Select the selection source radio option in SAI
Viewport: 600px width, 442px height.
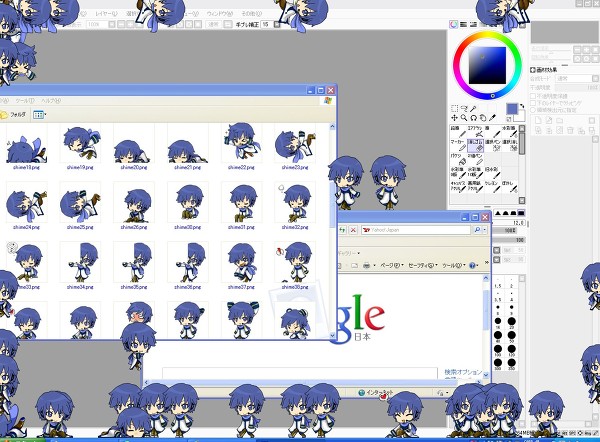coord(533,110)
